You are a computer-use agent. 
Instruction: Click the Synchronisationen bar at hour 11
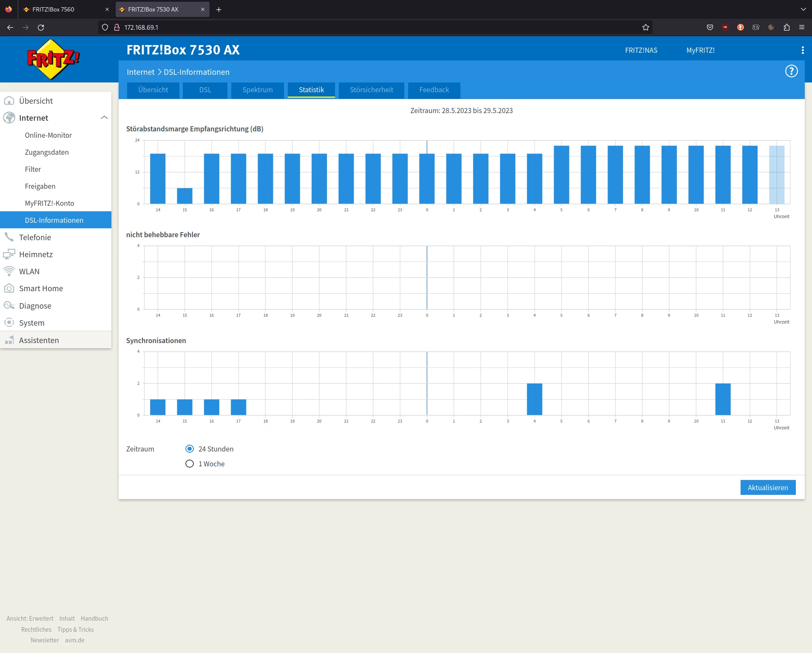tap(723, 399)
